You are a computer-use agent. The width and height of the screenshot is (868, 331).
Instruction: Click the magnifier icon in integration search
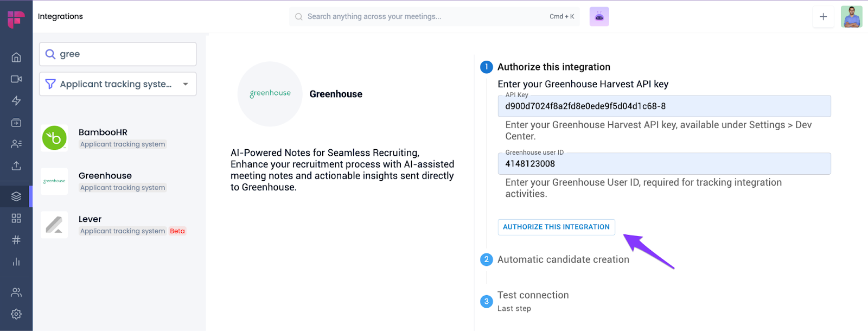click(x=50, y=54)
